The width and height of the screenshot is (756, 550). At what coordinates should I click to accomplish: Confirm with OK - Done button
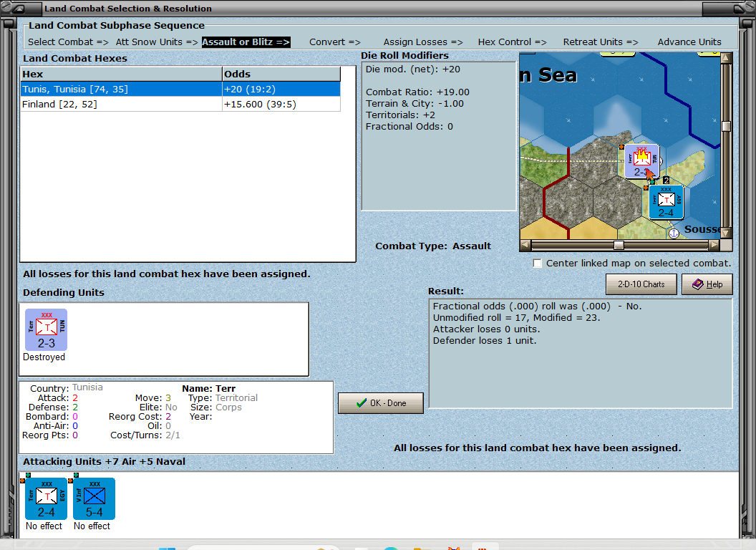point(381,403)
